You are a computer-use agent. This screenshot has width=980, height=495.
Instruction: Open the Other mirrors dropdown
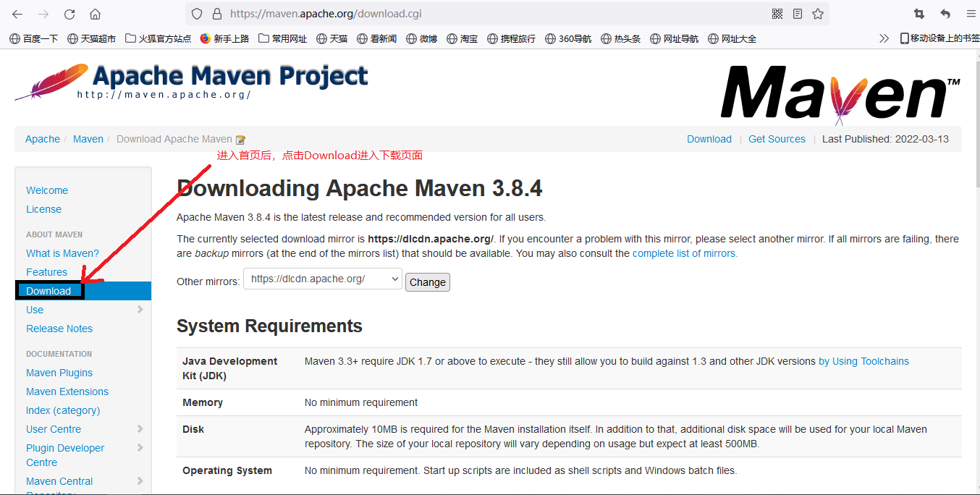click(323, 279)
